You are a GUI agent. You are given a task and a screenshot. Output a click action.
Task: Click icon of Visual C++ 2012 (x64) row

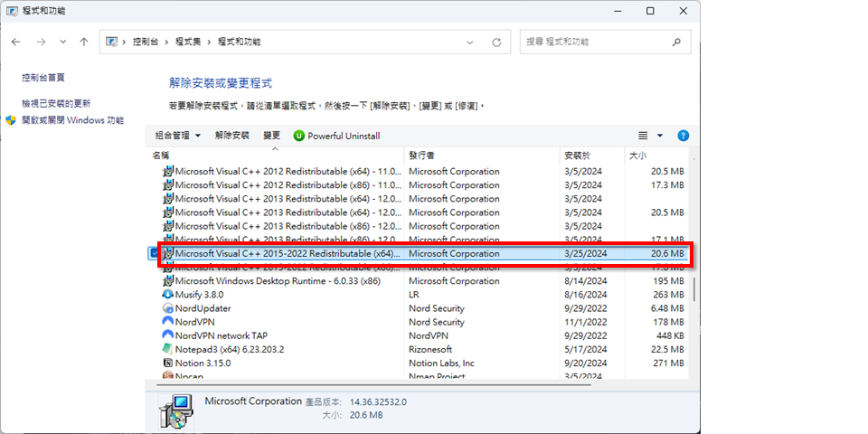[168, 171]
